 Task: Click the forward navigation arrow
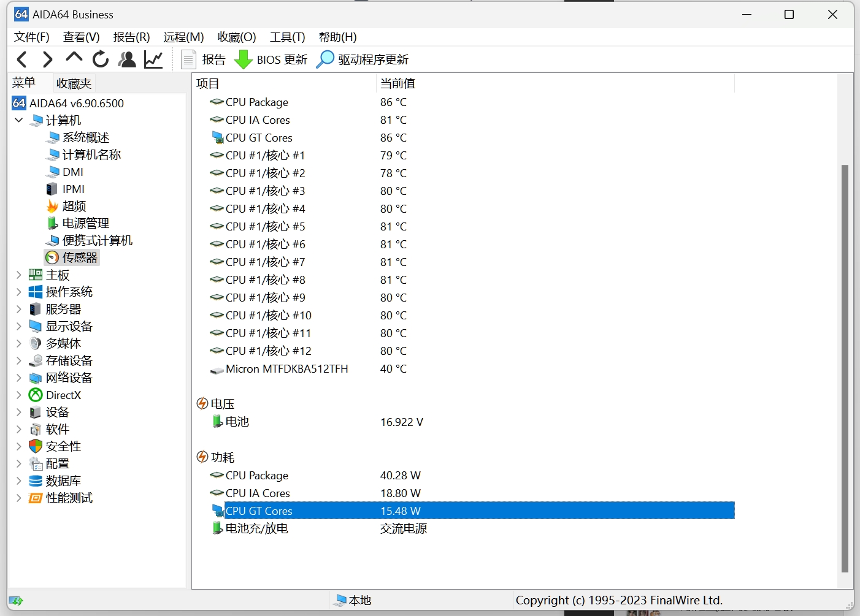(x=47, y=59)
